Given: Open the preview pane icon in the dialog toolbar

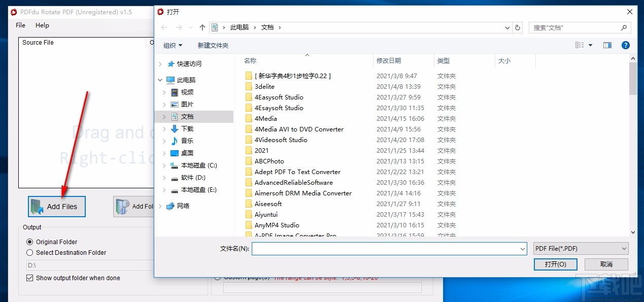Looking at the screenshot, I should pos(607,45).
